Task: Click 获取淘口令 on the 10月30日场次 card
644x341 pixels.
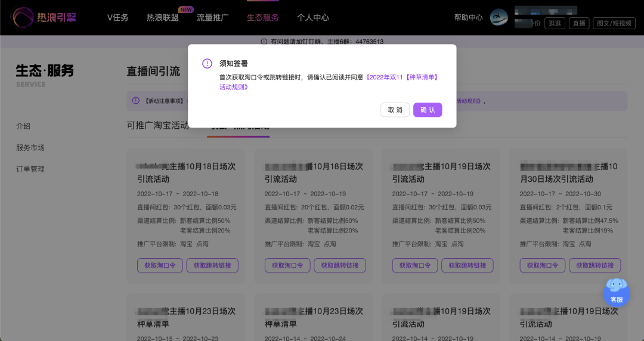Action: tap(543, 265)
